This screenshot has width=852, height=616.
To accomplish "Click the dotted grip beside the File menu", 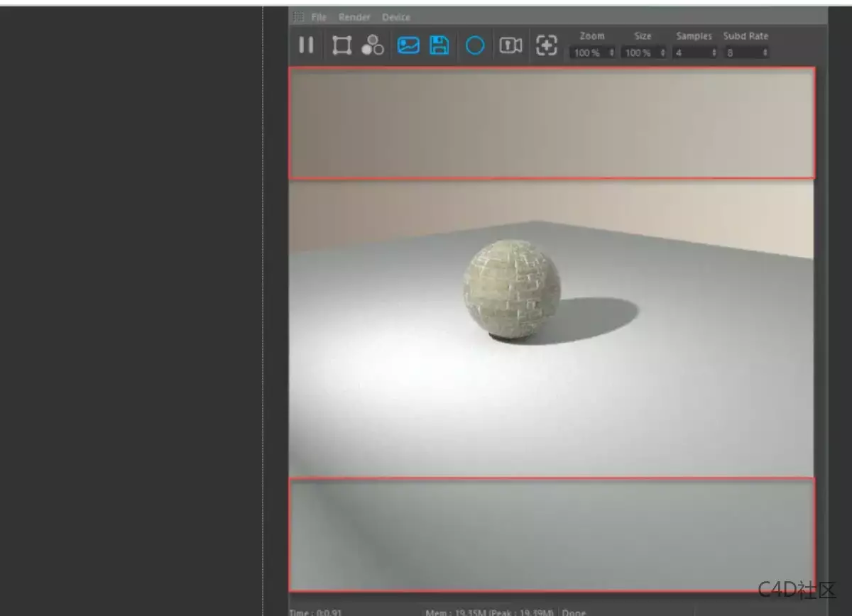I will point(298,16).
